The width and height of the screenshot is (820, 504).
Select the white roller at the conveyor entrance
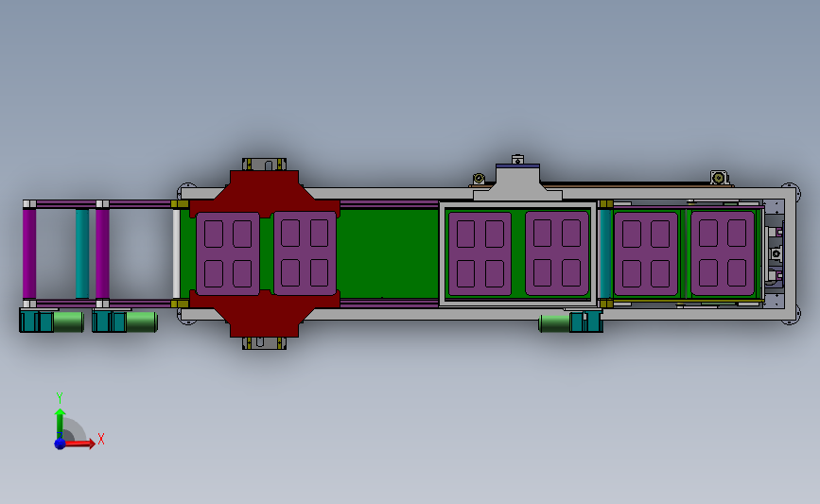pyautogui.click(x=176, y=253)
